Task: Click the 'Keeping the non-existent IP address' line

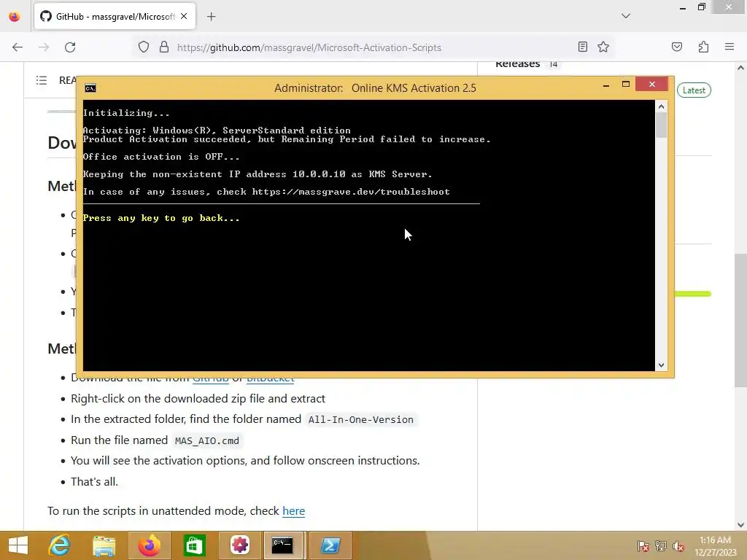Action: [258, 174]
